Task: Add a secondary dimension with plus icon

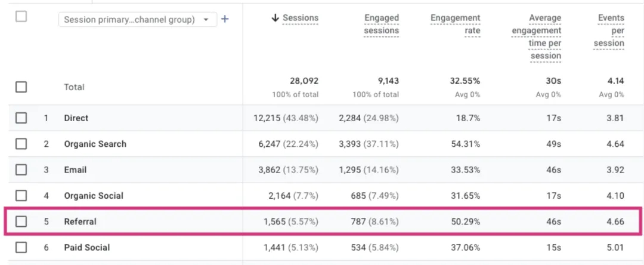Action: point(225,19)
